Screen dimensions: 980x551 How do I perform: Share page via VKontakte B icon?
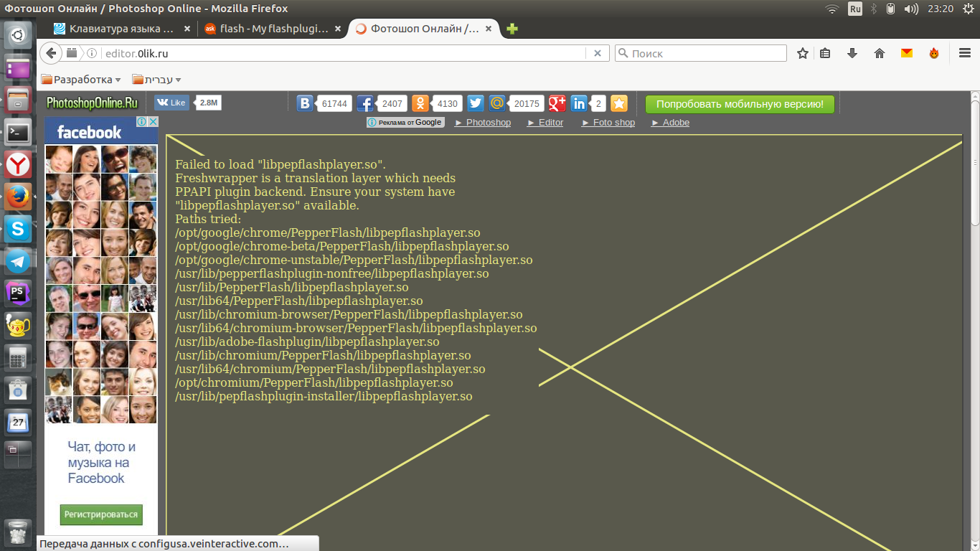(305, 103)
